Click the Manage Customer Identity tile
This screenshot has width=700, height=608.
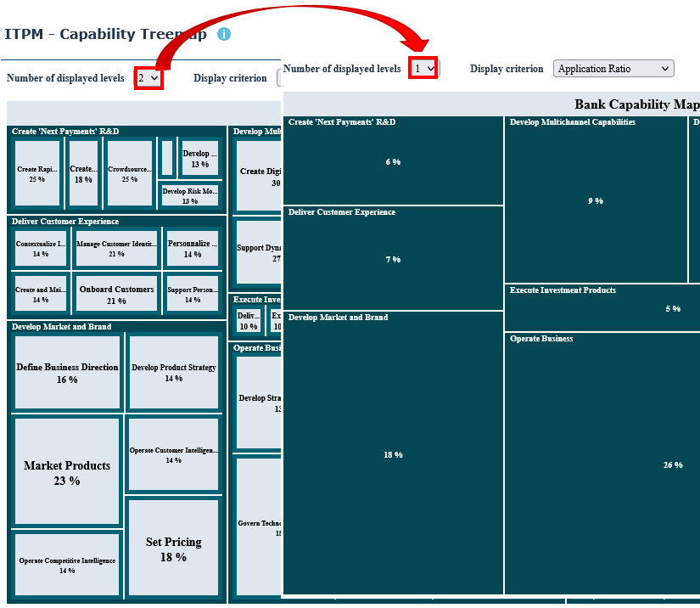point(116,248)
